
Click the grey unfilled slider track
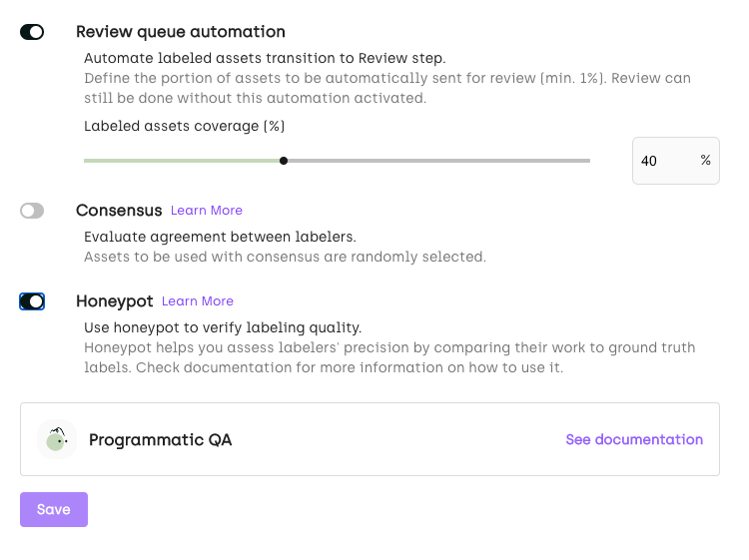[439, 161]
